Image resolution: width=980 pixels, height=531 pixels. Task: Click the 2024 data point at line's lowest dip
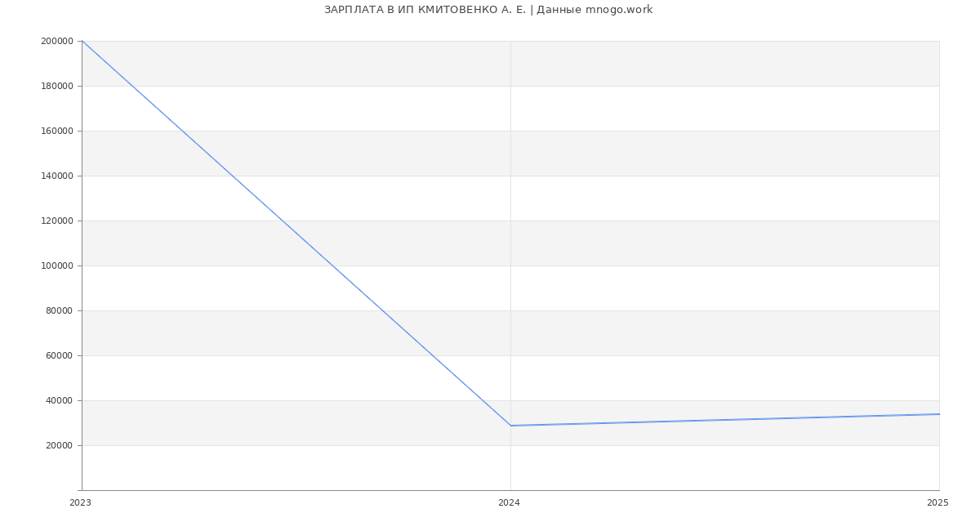pyautogui.click(x=510, y=426)
